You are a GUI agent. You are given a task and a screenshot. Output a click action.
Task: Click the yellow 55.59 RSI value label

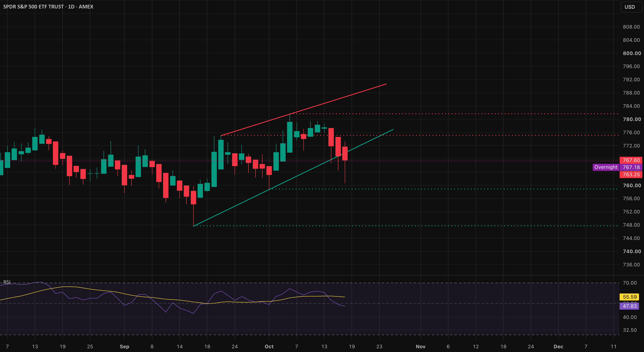point(629,297)
